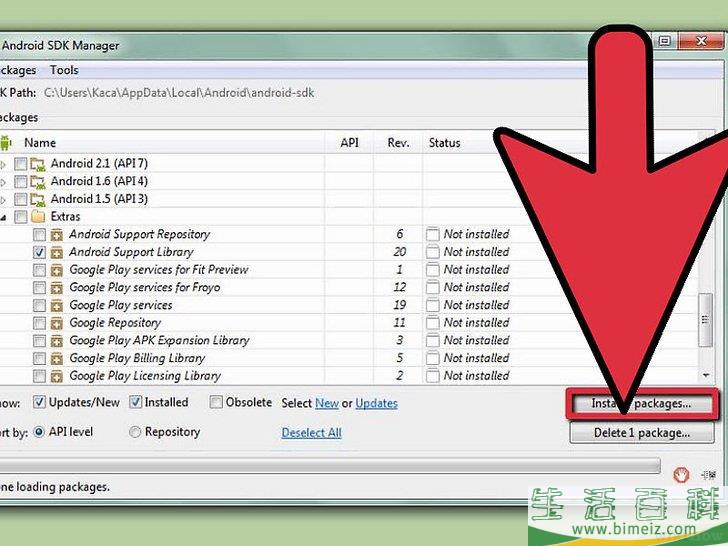728x546 pixels.
Task: Click the Delete 1 package button
Action: click(x=642, y=433)
